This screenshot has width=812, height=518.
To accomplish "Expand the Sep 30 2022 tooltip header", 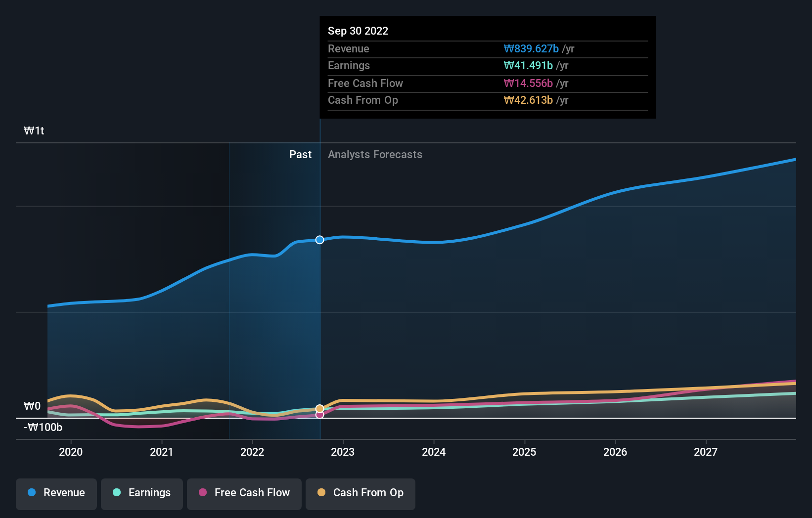I will tap(358, 31).
